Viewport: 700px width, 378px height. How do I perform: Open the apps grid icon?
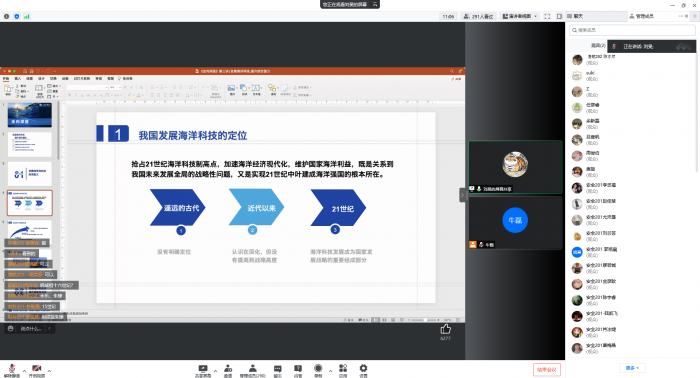click(343, 368)
